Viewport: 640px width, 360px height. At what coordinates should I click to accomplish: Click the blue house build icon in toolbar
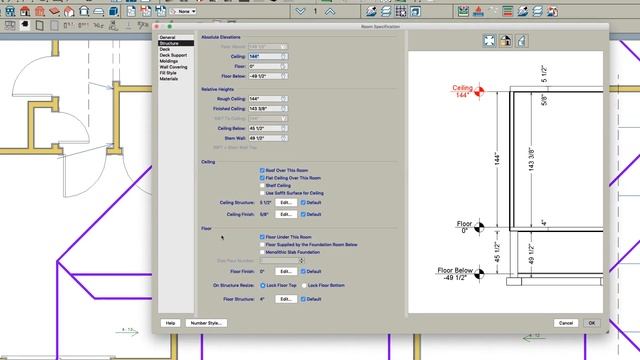pos(10,11)
